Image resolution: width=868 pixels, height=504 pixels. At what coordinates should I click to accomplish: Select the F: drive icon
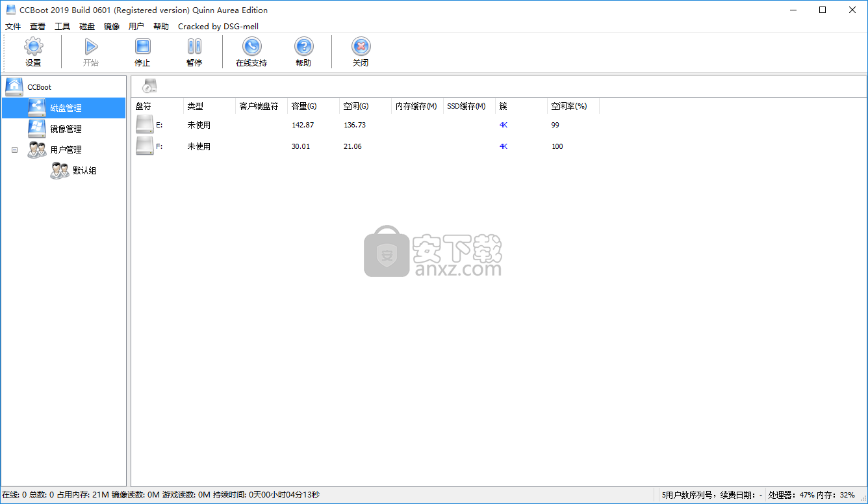[x=144, y=146]
